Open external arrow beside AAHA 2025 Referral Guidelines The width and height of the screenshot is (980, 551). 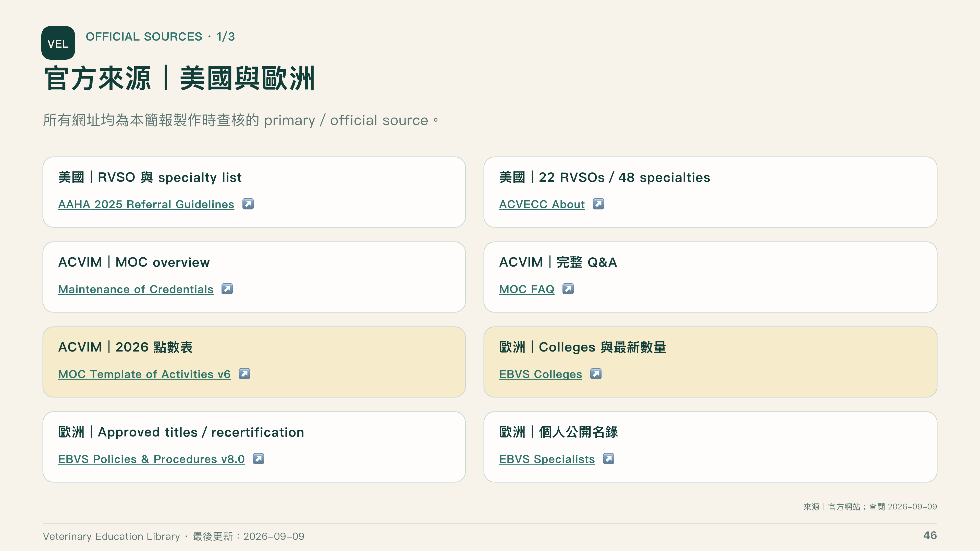click(248, 204)
